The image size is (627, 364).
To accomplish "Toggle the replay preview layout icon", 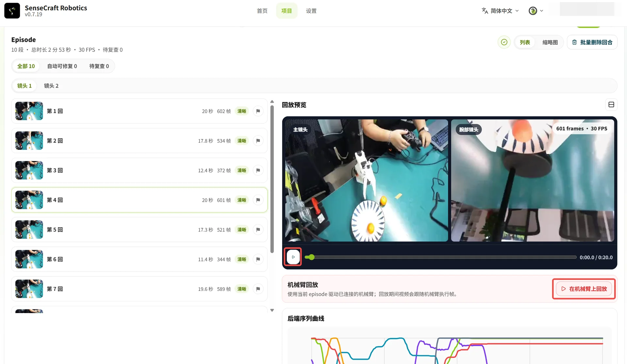I will 611,105.
